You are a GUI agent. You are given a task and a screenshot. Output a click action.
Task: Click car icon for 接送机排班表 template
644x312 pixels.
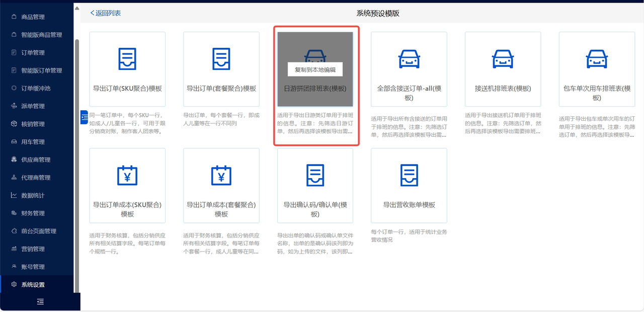pyautogui.click(x=503, y=59)
